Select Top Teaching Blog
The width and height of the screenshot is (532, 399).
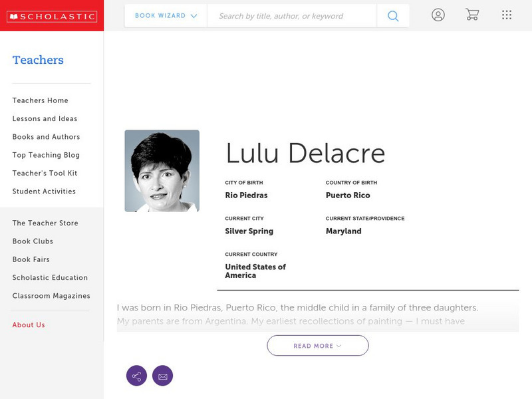(46, 155)
